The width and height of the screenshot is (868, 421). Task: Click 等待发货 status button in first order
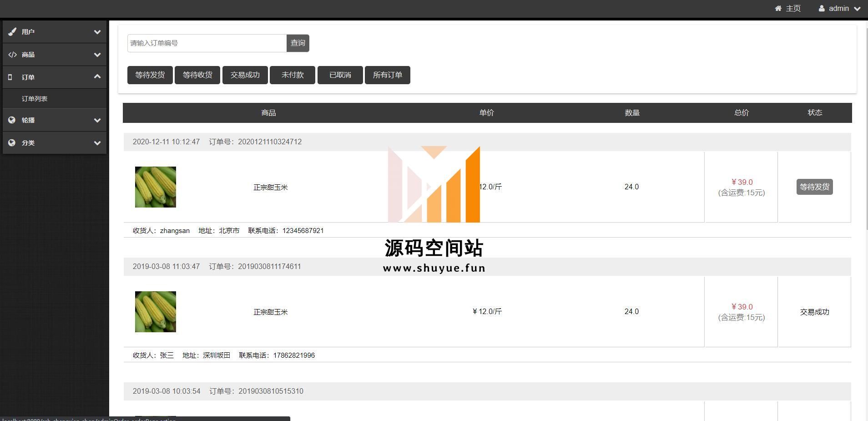coord(815,187)
